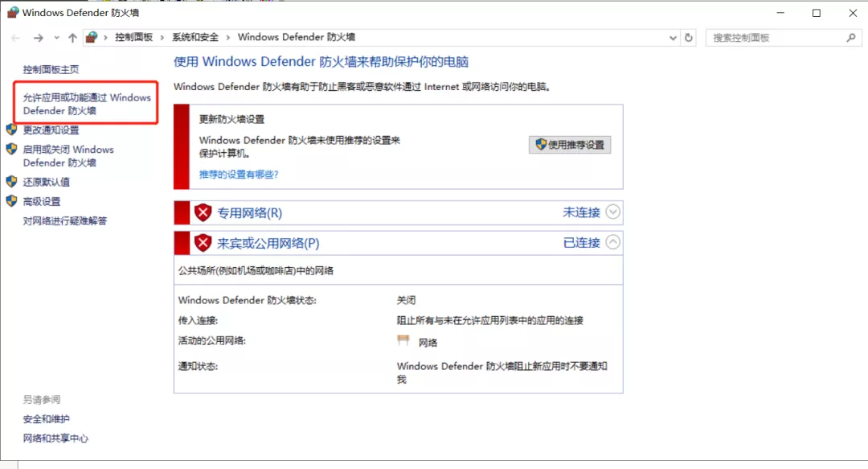Open 启用或关闭 Windows Defender 防火墙 link
This screenshot has width=868, height=469.
point(68,155)
